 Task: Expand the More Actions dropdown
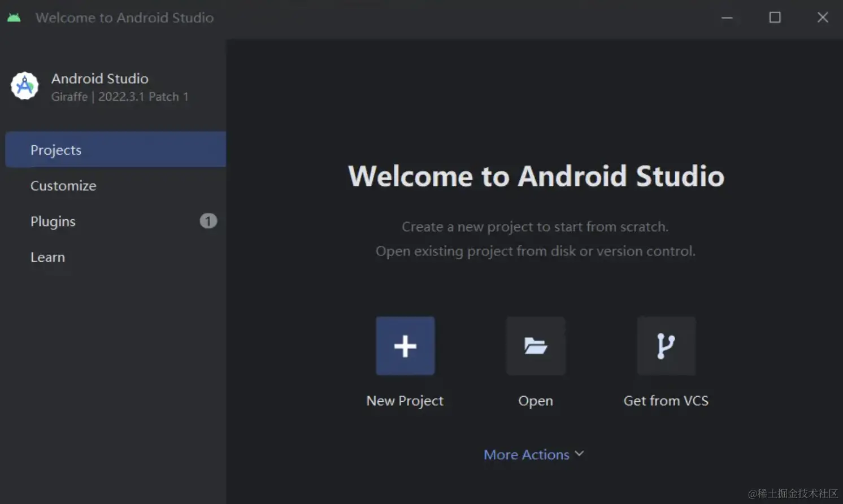click(x=534, y=454)
